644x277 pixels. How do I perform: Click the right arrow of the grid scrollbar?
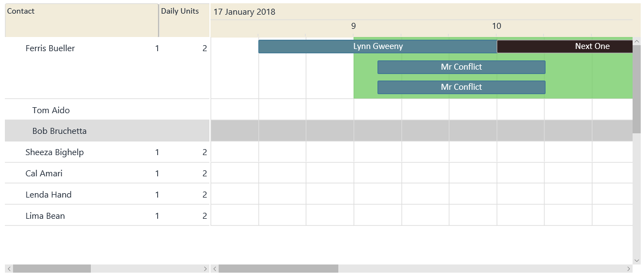[x=206, y=269]
